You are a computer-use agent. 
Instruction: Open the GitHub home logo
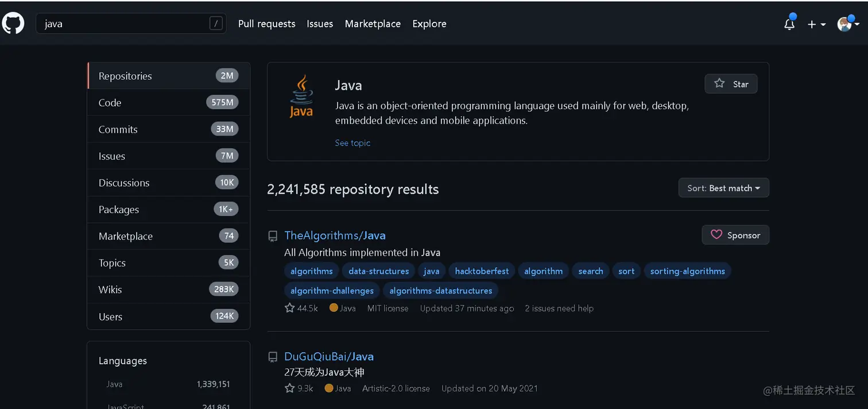pos(13,24)
